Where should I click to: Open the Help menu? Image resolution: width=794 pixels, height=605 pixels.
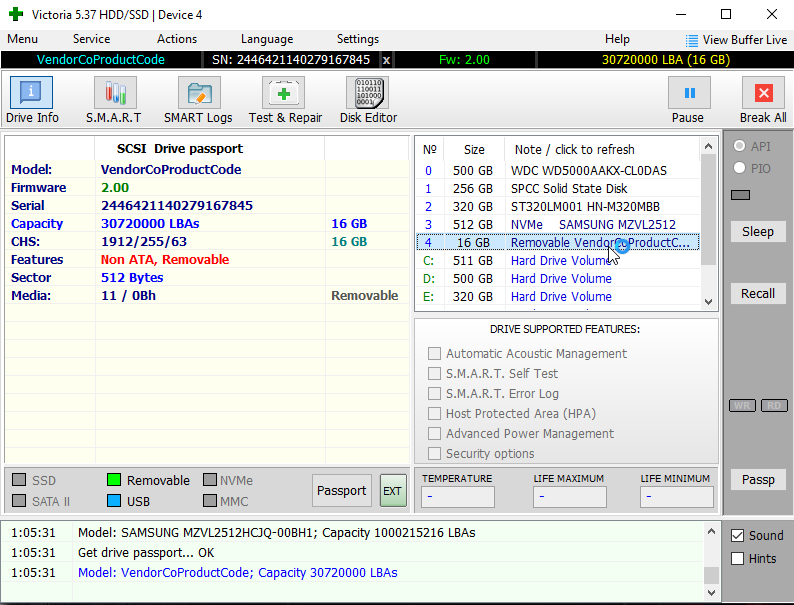[x=617, y=39]
